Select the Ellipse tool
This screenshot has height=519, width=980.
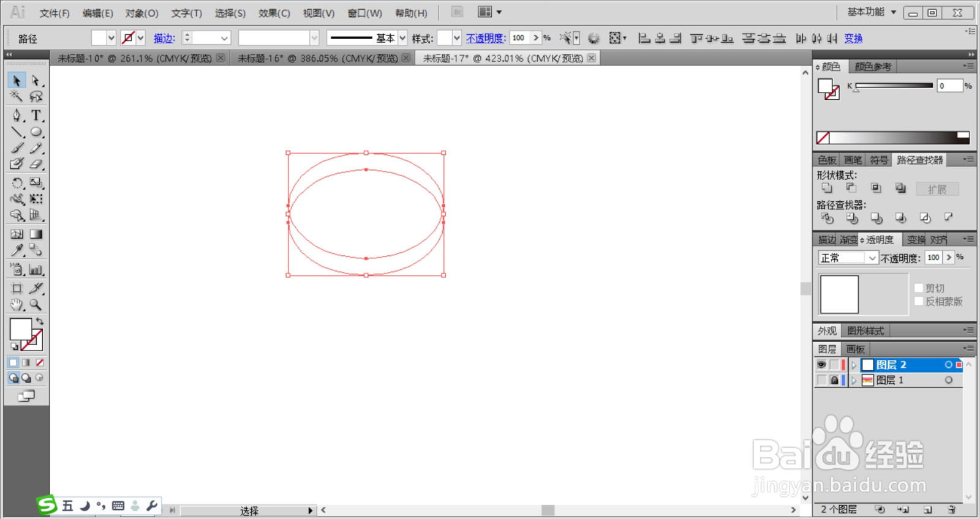(36, 132)
